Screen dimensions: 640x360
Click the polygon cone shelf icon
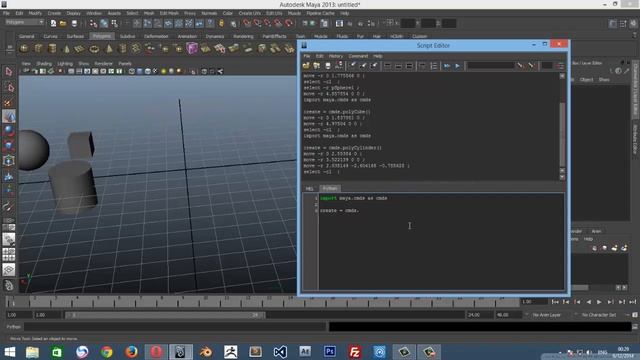click(x=67, y=49)
